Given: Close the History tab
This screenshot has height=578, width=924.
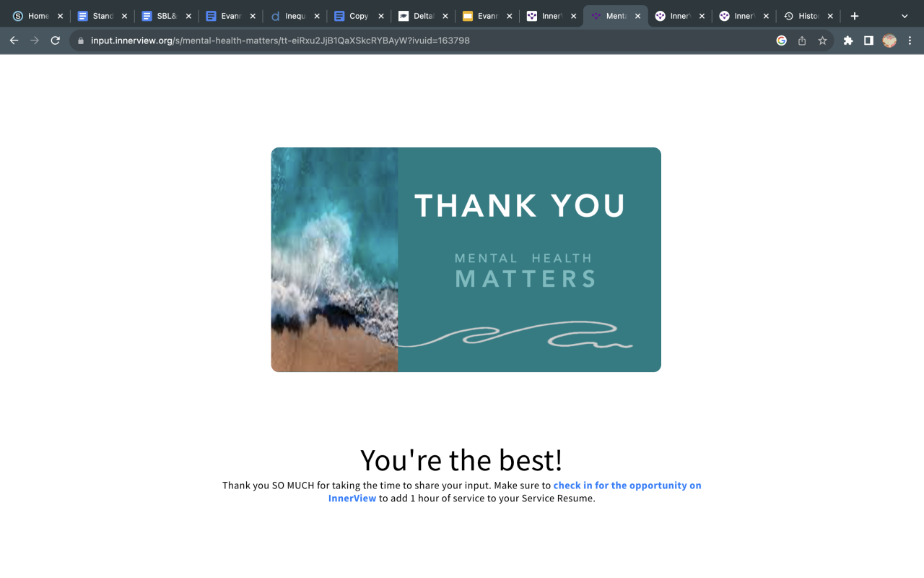Looking at the screenshot, I should (830, 16).
